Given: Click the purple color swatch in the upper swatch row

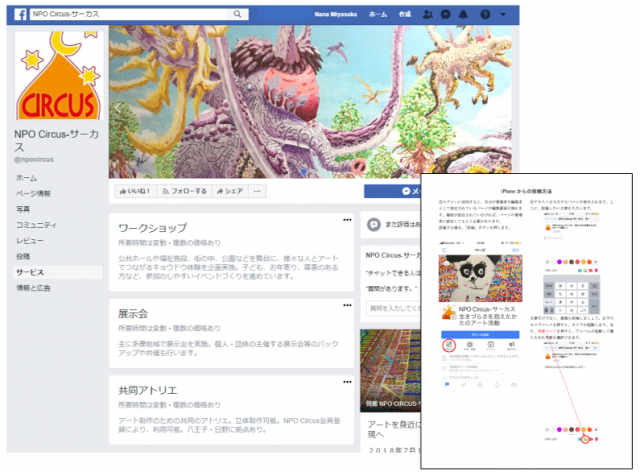Looking at the screenshot, I should point(559,262).
